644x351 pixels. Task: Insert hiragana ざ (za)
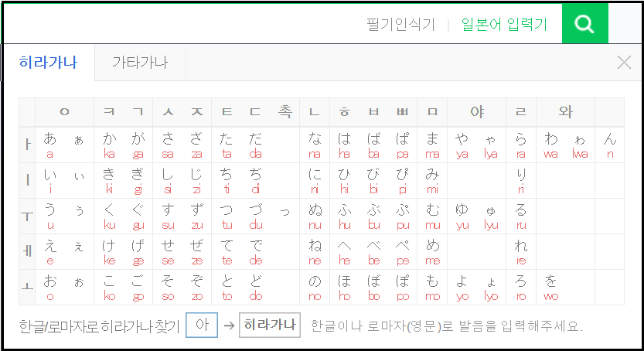(196, 145)
